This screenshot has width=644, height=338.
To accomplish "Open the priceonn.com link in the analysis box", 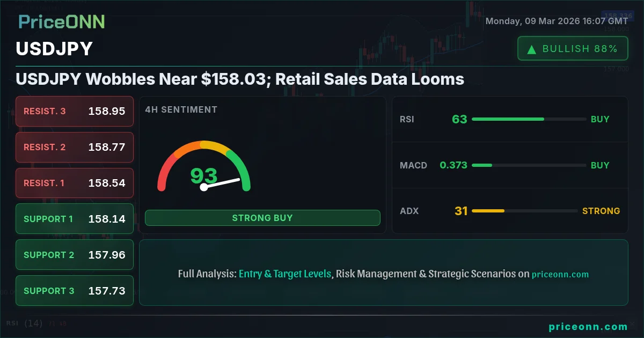I will [560, 274].
